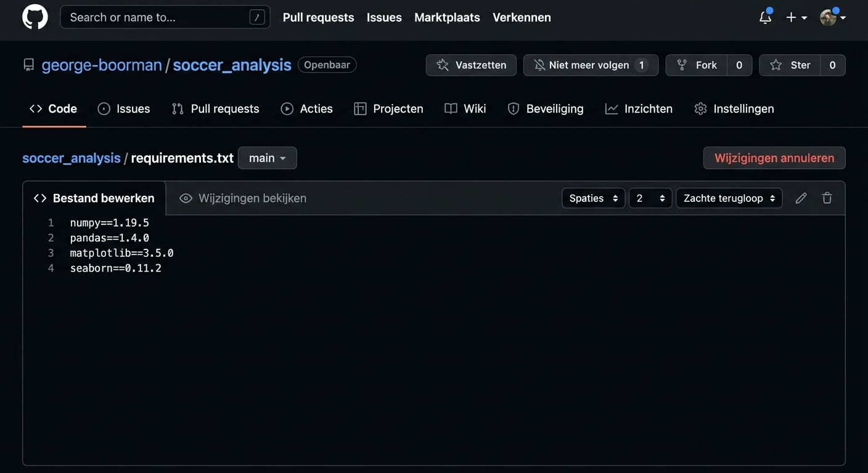The height and width of the screenshot is (473, 868).
Task: Open the Wiki section via its book icon
Action: 449,108
